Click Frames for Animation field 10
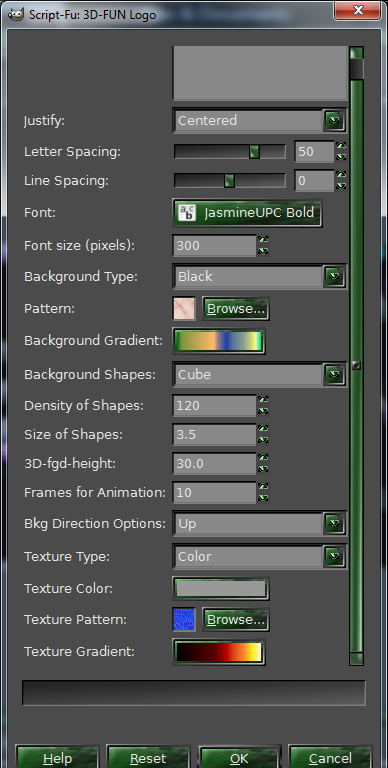The width and height of the screenshot is (388, 768). click(214, 492)
